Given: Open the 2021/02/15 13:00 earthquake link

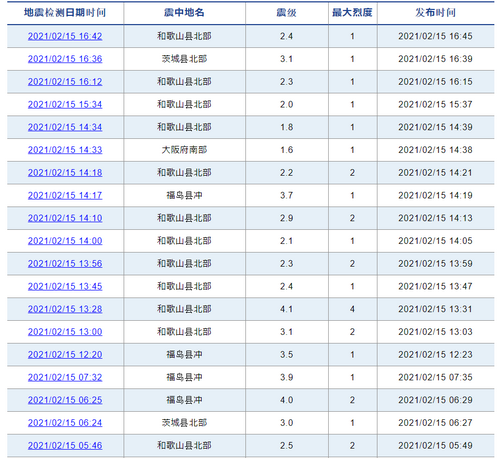Looking at the screenshot, I should pyautogui.click(x=65, y=332).
